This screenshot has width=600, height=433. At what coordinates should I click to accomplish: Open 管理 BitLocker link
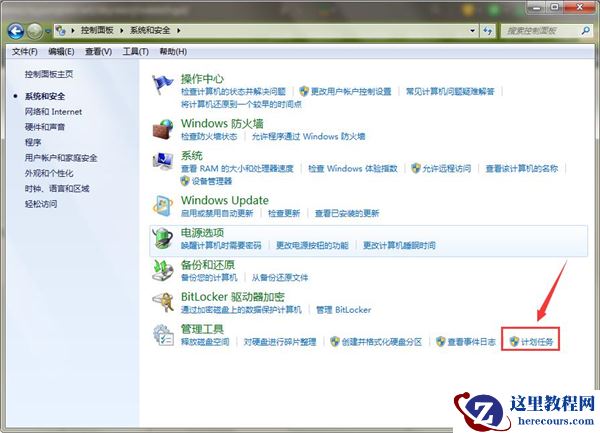344,309
